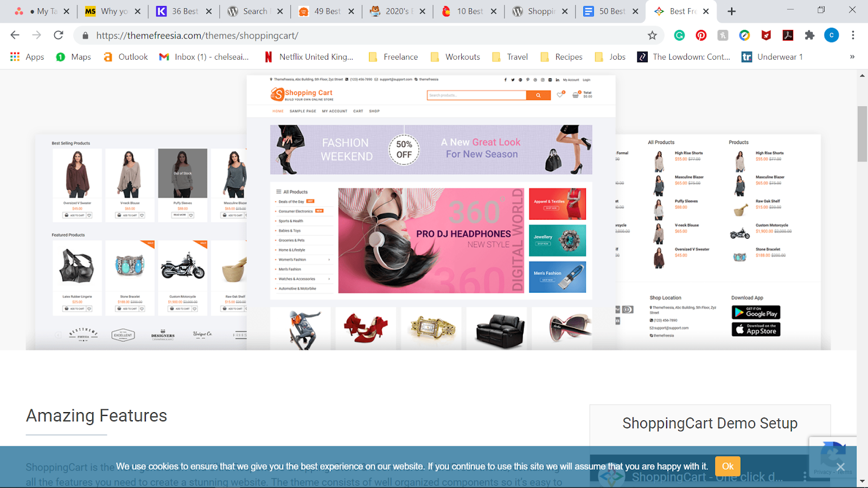
Task: Close the "49 Best" tab
Action: tap(351, 11)
